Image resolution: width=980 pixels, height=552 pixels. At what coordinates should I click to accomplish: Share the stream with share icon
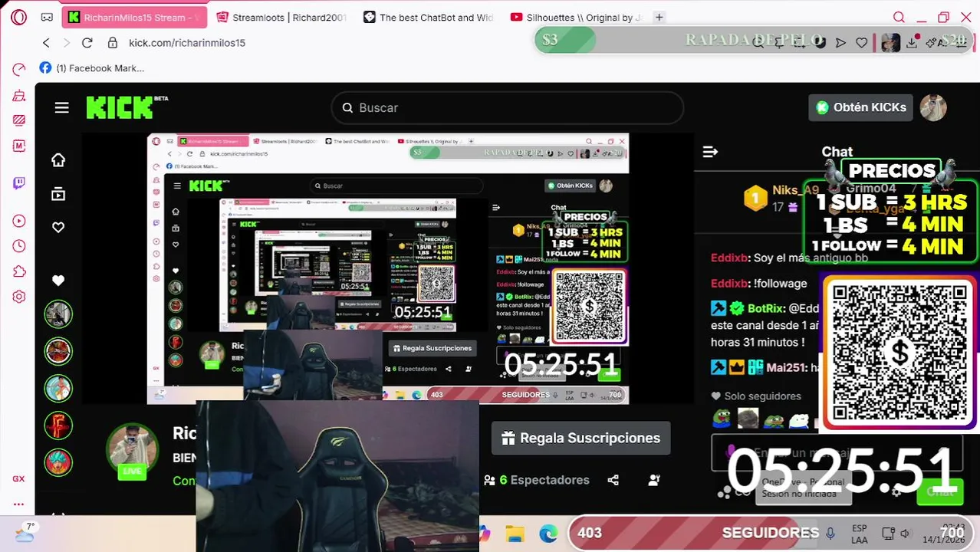pyautogui.click(x=613, y=480)
